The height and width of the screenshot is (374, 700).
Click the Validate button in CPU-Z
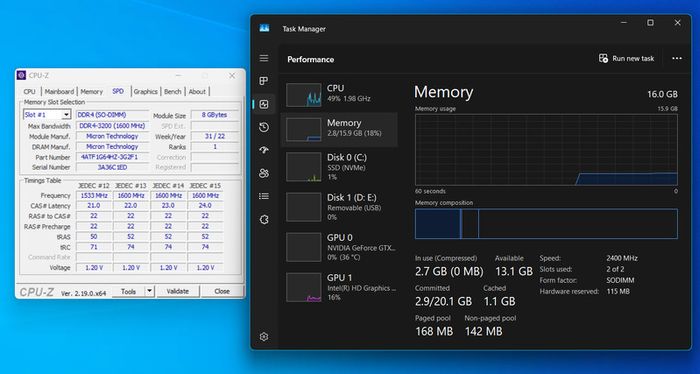[x=178, y=291]
